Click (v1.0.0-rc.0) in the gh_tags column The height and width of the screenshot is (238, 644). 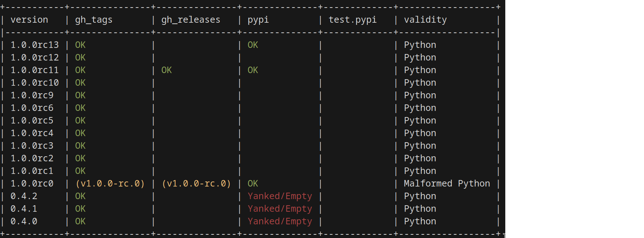pos(110,184)
